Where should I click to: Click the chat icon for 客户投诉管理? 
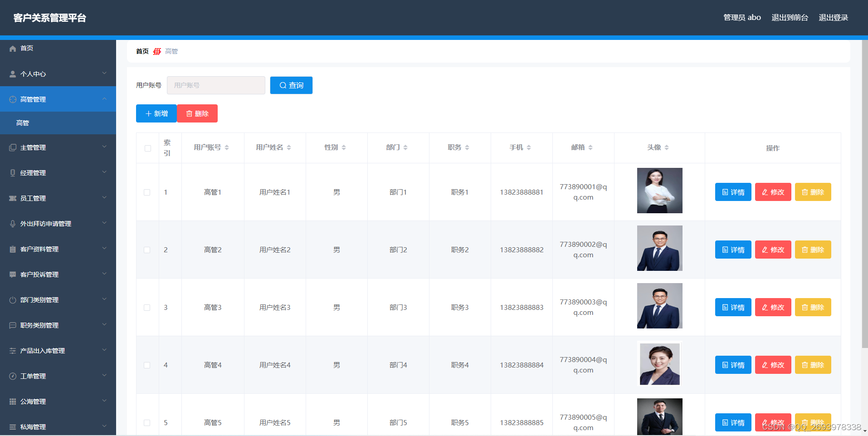point(13,274)
